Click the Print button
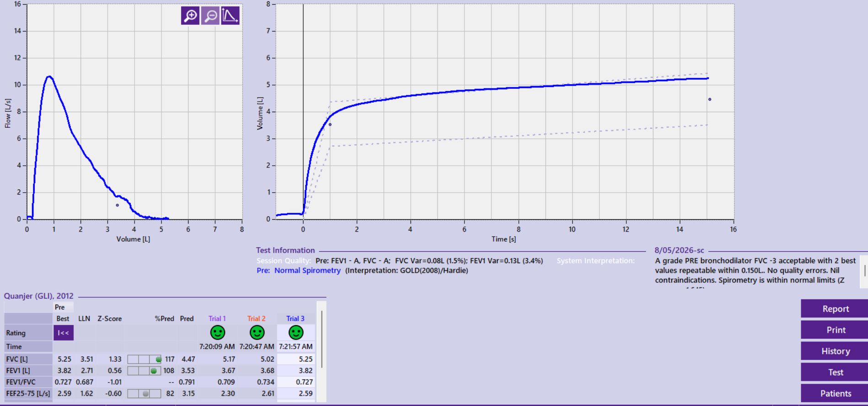 coord(836,330)
